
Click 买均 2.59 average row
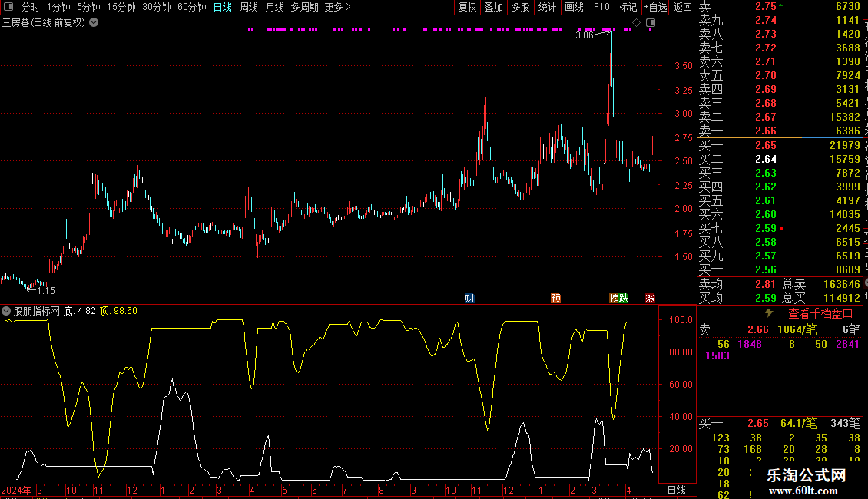[737, 298]
